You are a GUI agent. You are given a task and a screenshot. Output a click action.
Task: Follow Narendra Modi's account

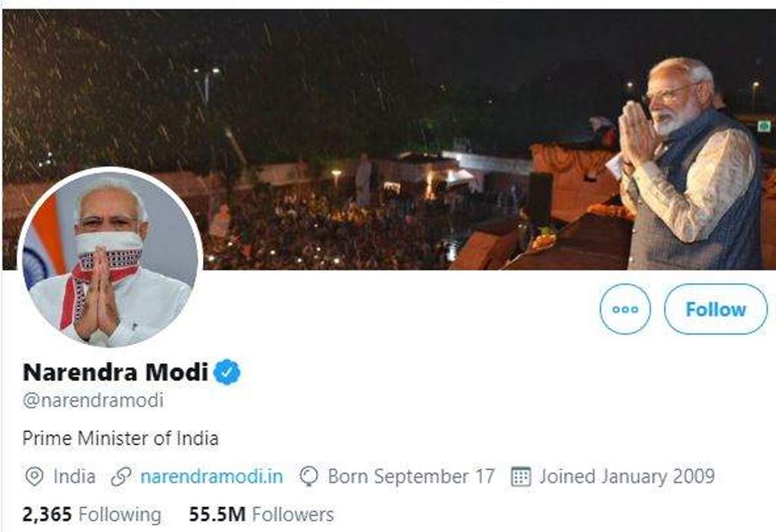tap(715, 308)
